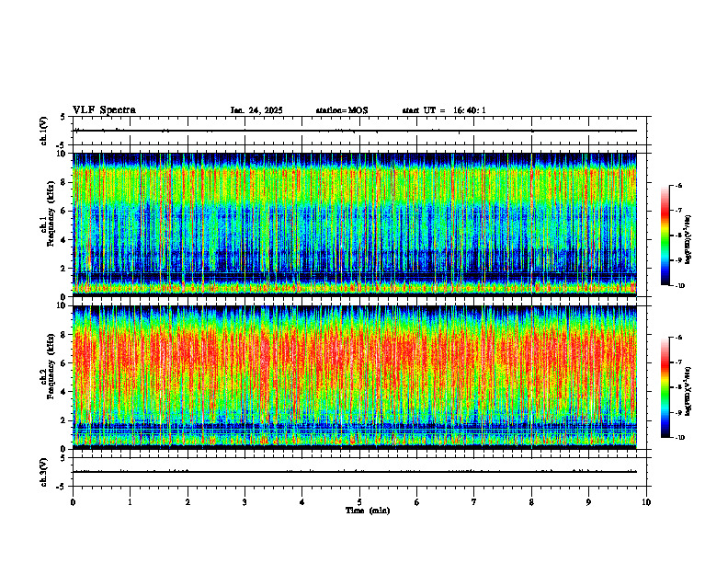Click the ch.1 voltage waveform trace
The height and width of the screenshot is (563, 728).
[x=355, y=131]
